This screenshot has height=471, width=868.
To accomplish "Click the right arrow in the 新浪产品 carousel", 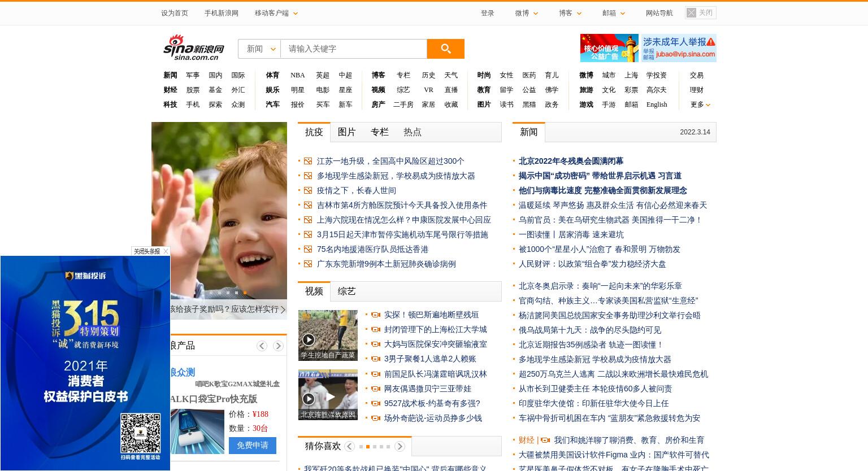I will point(278,346).
